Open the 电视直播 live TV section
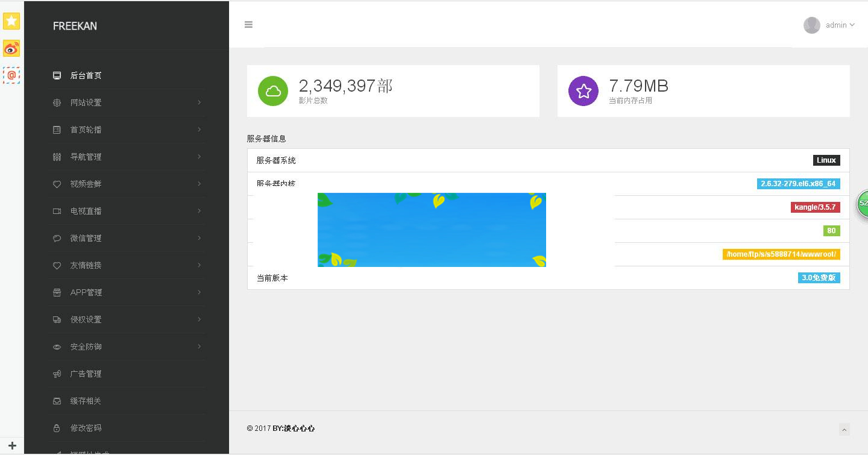Image resolution: width=868 pixels, height=455 pixels. pos(85,211)
